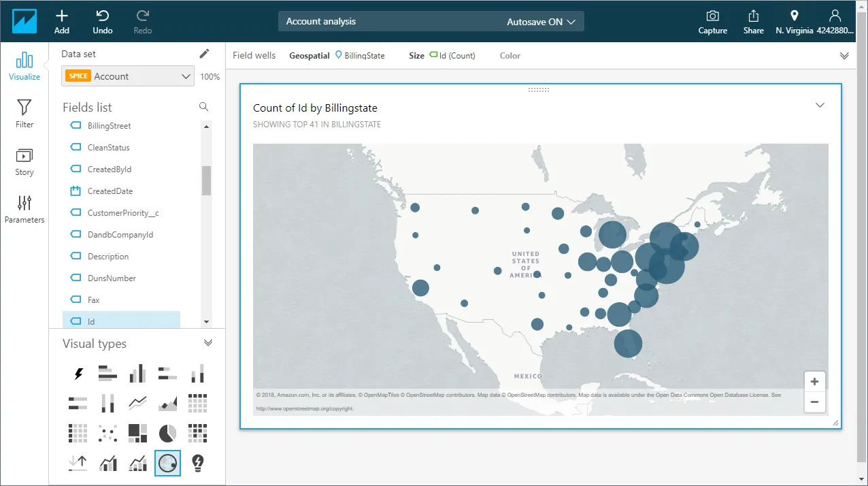Open the Filter panel
Screen dimensions: 868x486
tap(24, 113)
